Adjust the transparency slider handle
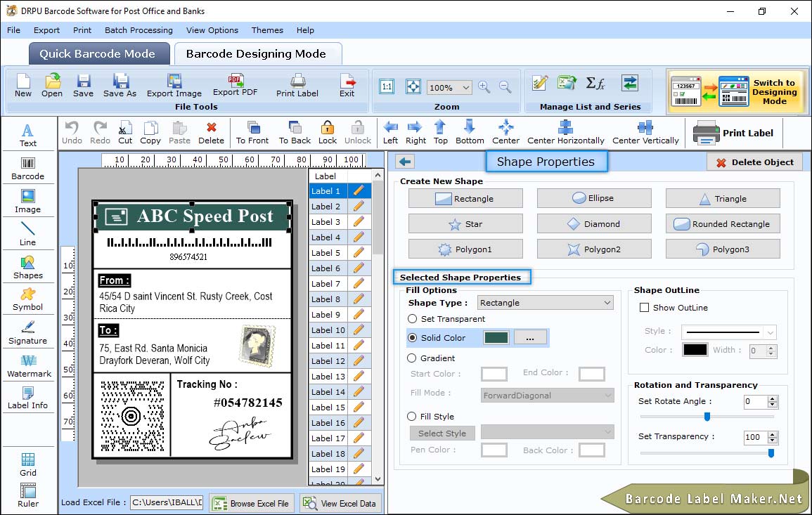 [x=771, y=453]
